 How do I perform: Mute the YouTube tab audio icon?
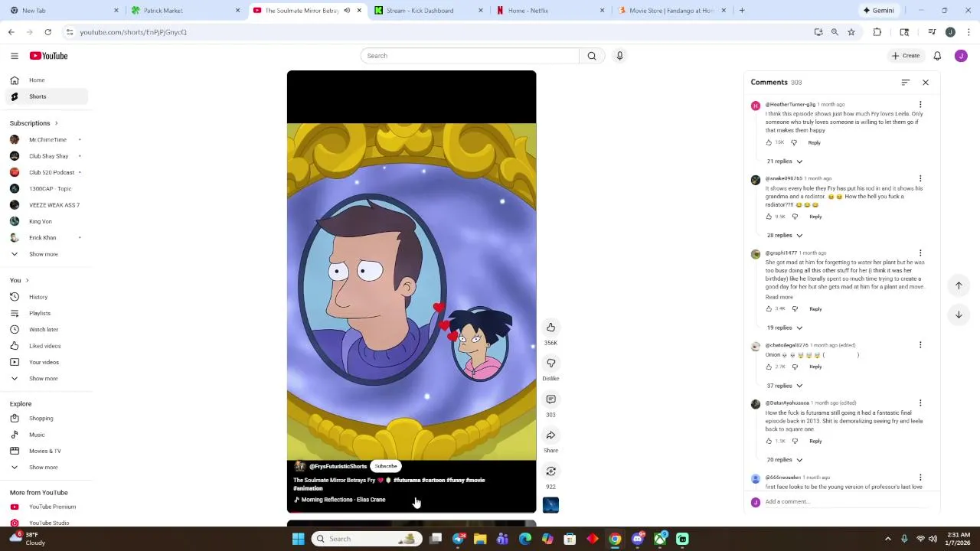coord(347,11)
